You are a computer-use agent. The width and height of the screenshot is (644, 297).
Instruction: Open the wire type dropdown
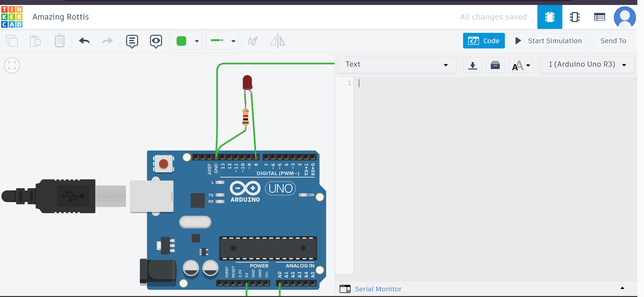coord(222,41)
